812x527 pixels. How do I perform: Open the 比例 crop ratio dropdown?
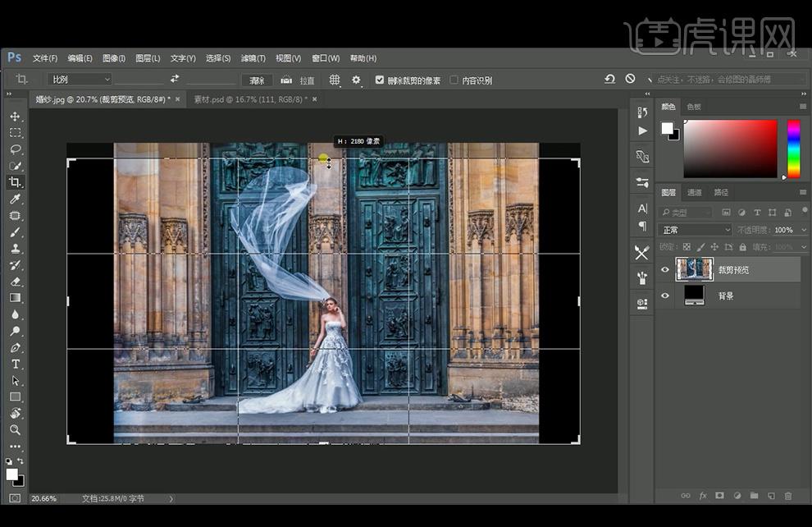pyautogui.click(x=80, y=80)
